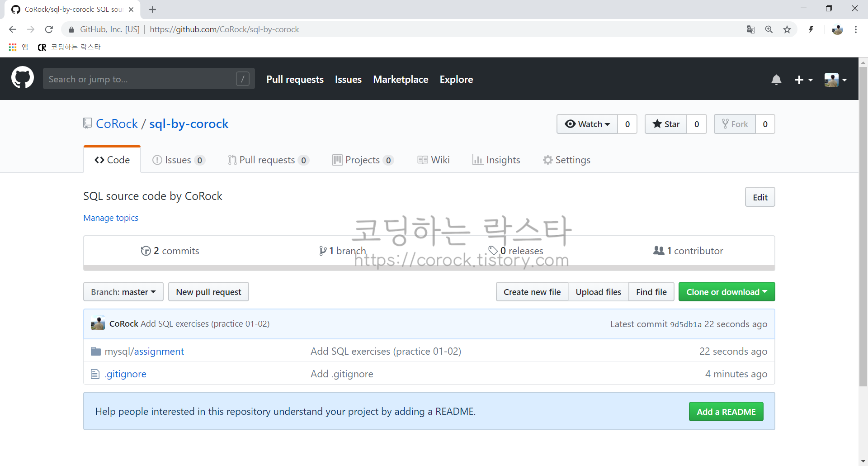Click the GitHub octocat logo
The height and width of the screenshot is (466, 868).
click(x=23, y=78)
